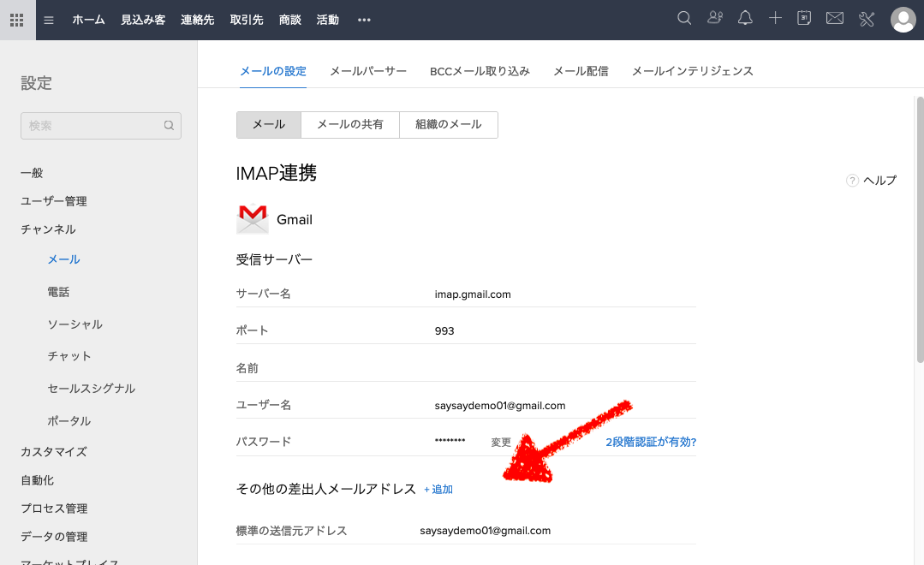Click the plus quick-create icon

[x=775, y=19]
